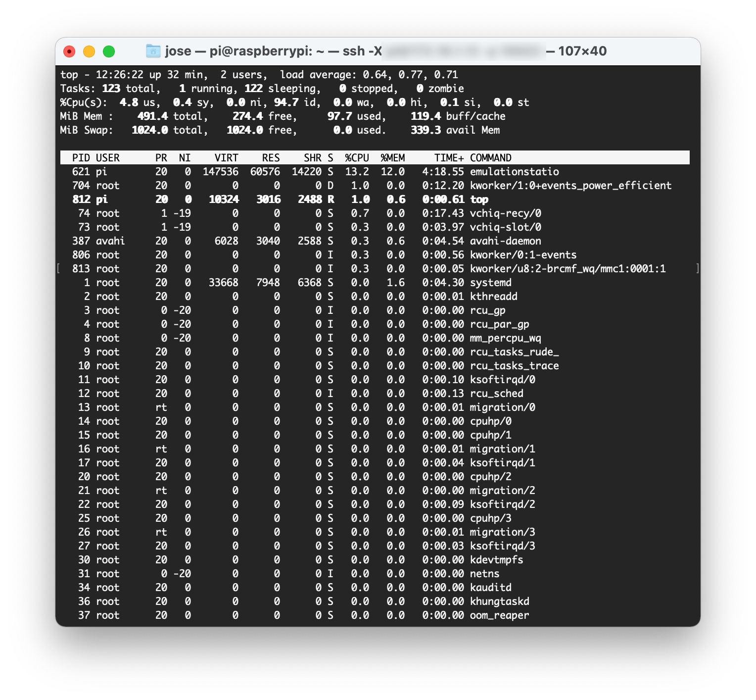Zoom the terminal using the green button
Image resolution: width=756 pixels, height=700 pixels.
click(109, 51)
